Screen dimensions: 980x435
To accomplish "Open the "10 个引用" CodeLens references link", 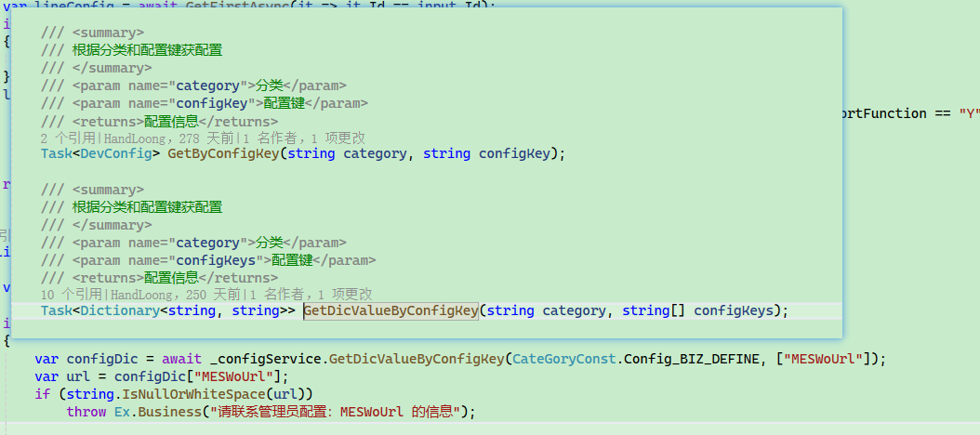I will [74, 294].
